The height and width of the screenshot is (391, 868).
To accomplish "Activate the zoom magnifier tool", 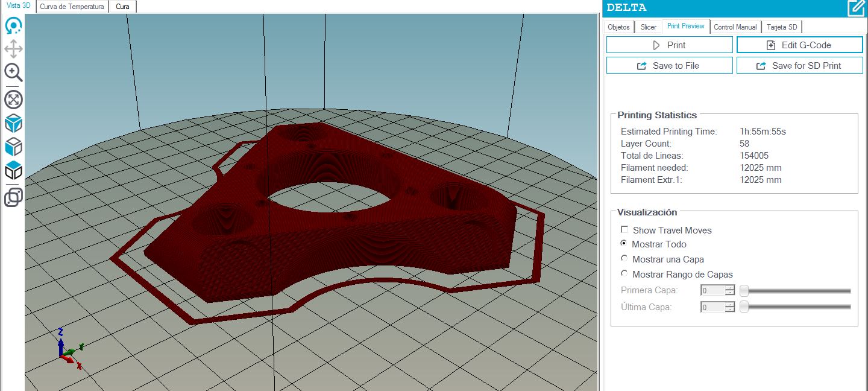I will (x=13, y=72).
